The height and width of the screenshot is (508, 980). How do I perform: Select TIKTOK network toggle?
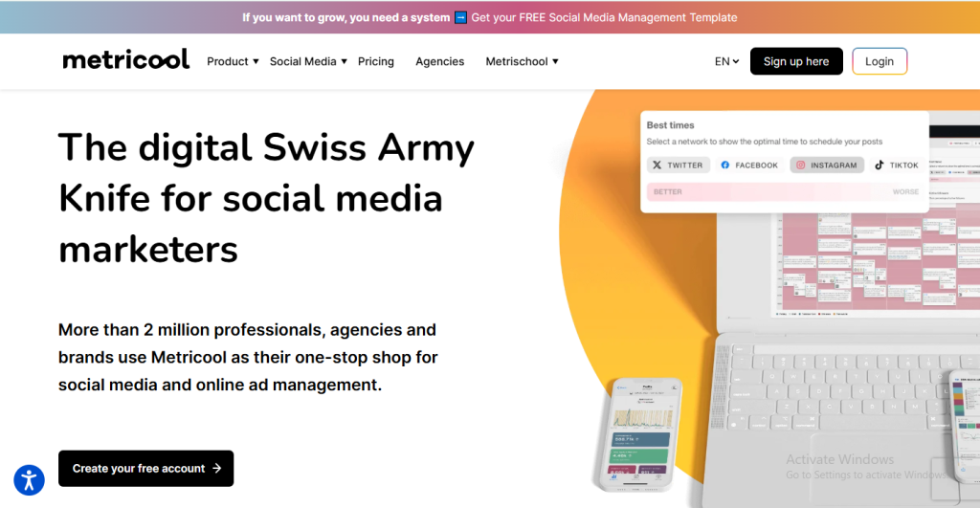[897, 165]
